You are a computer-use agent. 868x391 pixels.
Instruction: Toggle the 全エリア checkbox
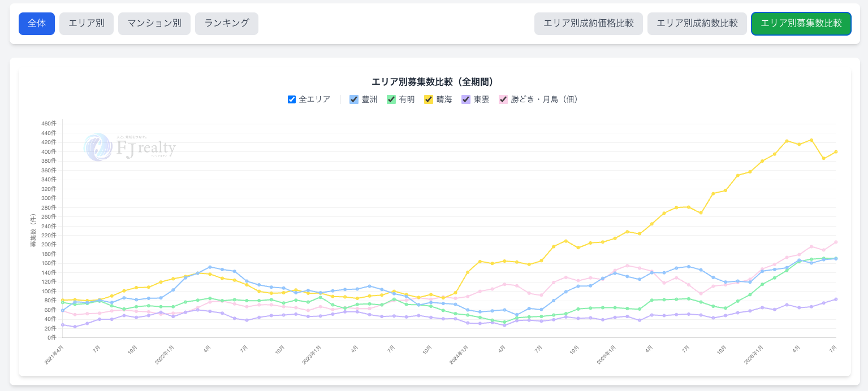click(292, 99)
